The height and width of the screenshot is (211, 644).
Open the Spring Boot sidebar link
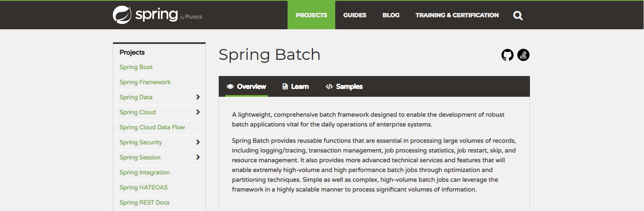tap(136, 67)
